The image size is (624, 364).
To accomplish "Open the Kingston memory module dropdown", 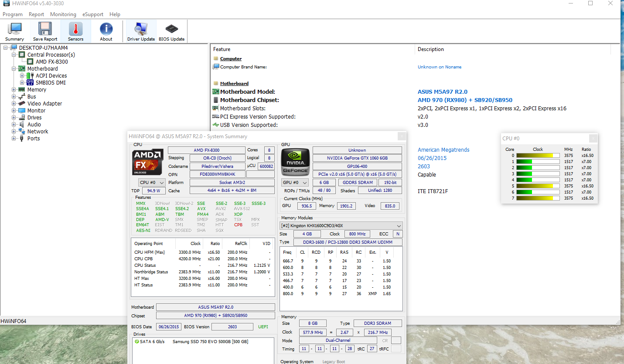I will click(341, 225).
